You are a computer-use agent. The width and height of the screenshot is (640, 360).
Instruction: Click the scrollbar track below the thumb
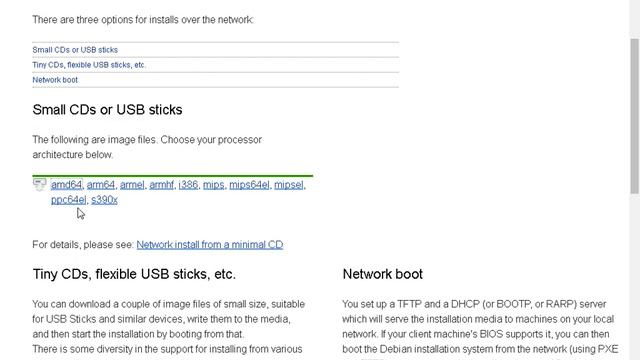coord(634,278)
